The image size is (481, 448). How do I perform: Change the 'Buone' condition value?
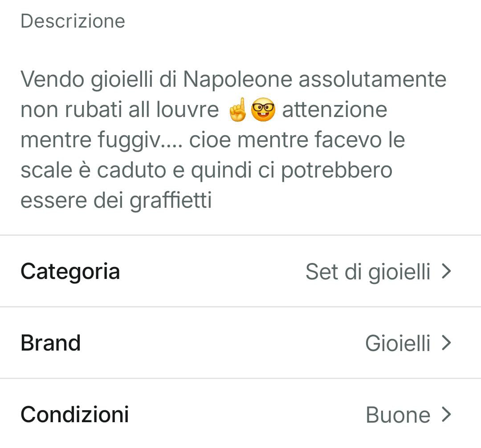(398, 415)
